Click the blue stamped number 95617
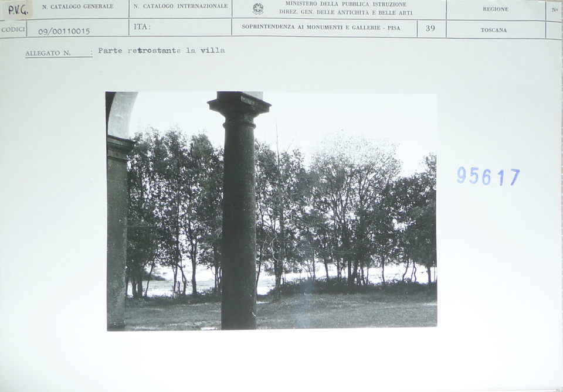The height and width of the screenshot is (392, 563). (488, 176)
